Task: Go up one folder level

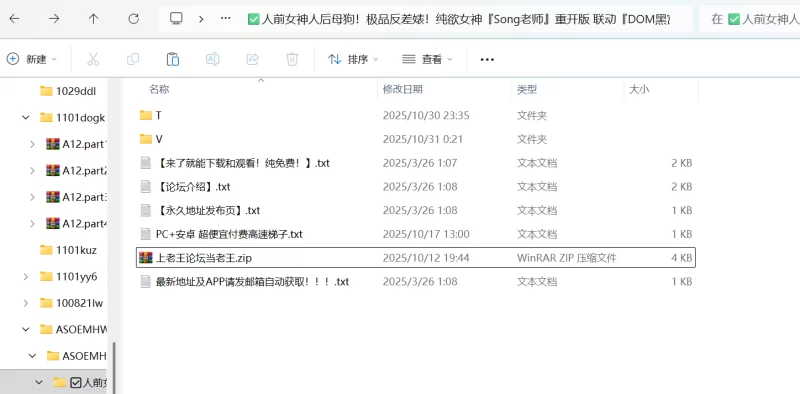Action: (93, 19)
